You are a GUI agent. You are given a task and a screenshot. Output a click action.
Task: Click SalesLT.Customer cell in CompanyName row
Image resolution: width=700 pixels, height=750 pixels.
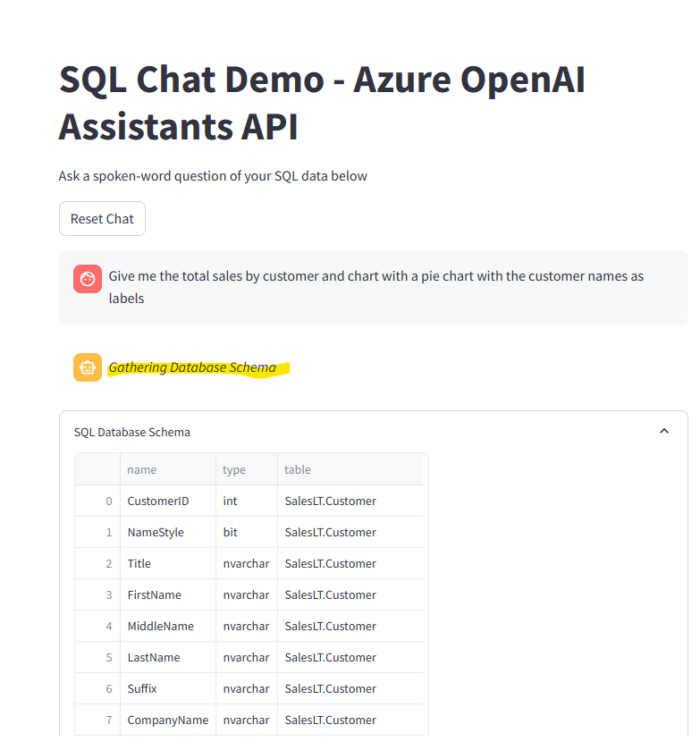tap(350, 720)
